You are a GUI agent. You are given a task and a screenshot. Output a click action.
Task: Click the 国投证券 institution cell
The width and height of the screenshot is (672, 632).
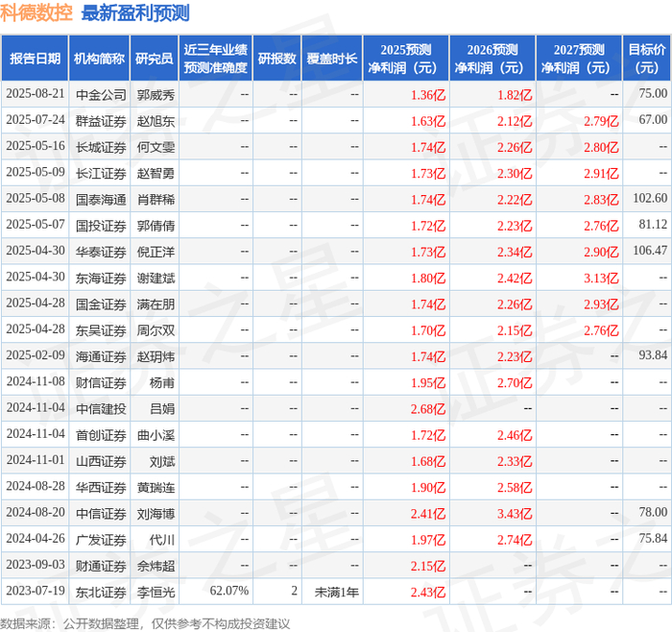pos(101,226)
